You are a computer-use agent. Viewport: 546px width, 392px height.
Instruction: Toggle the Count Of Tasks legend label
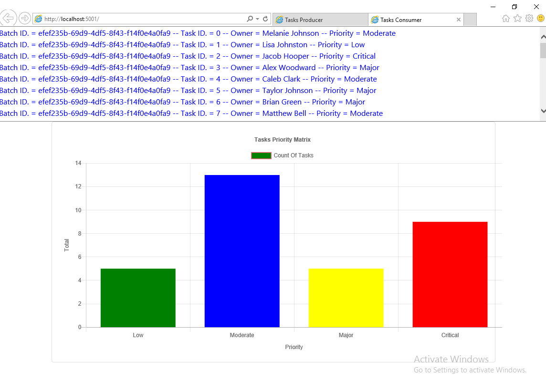294,155
